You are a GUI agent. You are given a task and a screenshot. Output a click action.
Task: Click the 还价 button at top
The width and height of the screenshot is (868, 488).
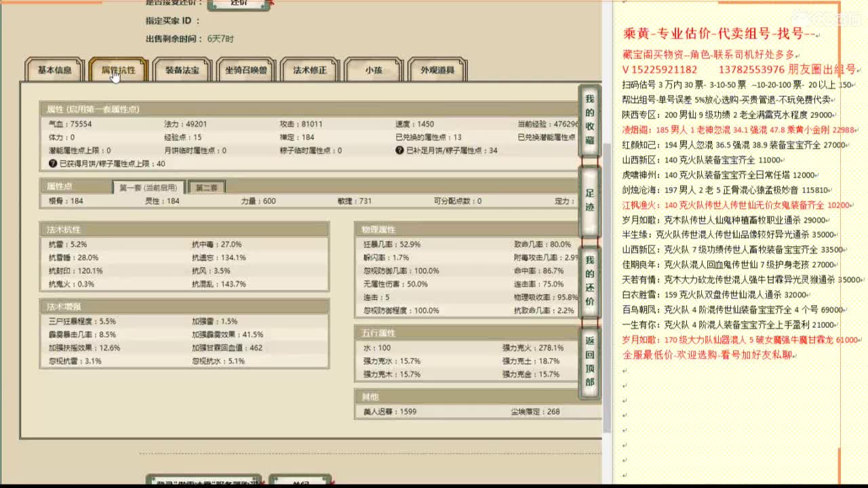point(239,3)
